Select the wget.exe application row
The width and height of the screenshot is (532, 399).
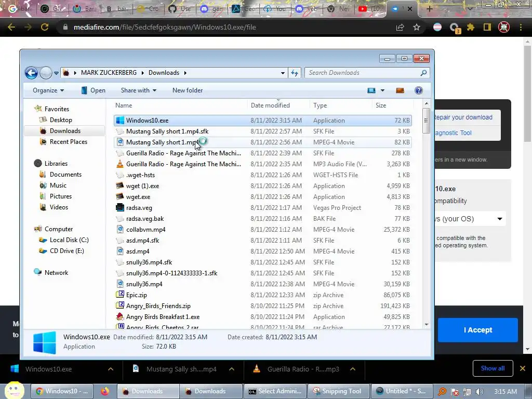pyautogui.click(x=262, y=197)
